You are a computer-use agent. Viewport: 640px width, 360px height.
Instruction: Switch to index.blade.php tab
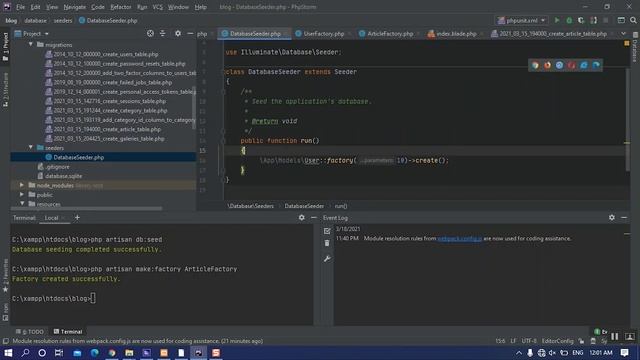[456, 34]
